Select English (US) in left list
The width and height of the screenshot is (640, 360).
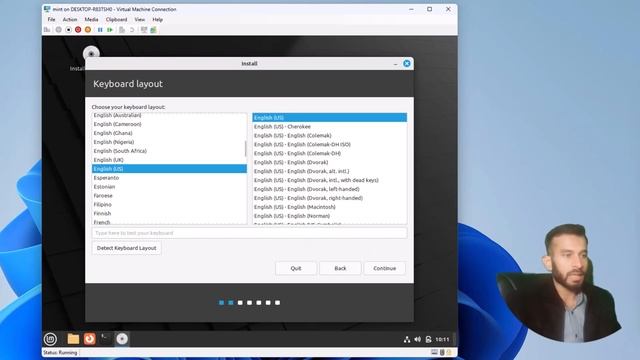point(169,169)
